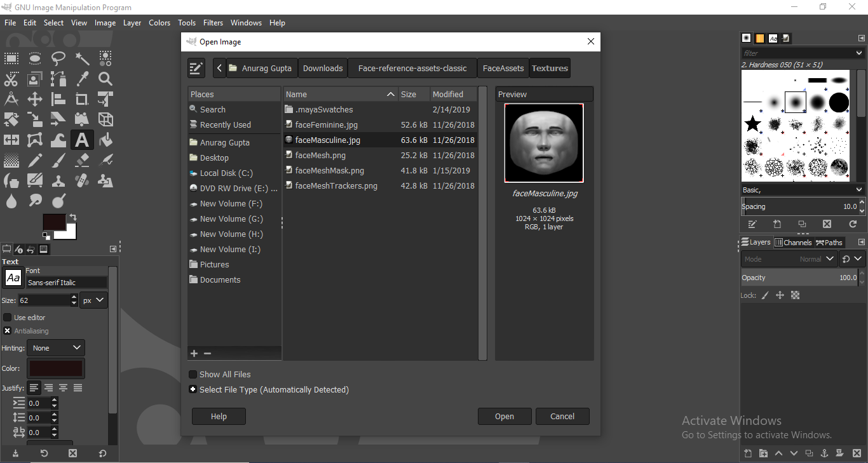Select the Text tool
868x463 pixels.
pos(82,140)
